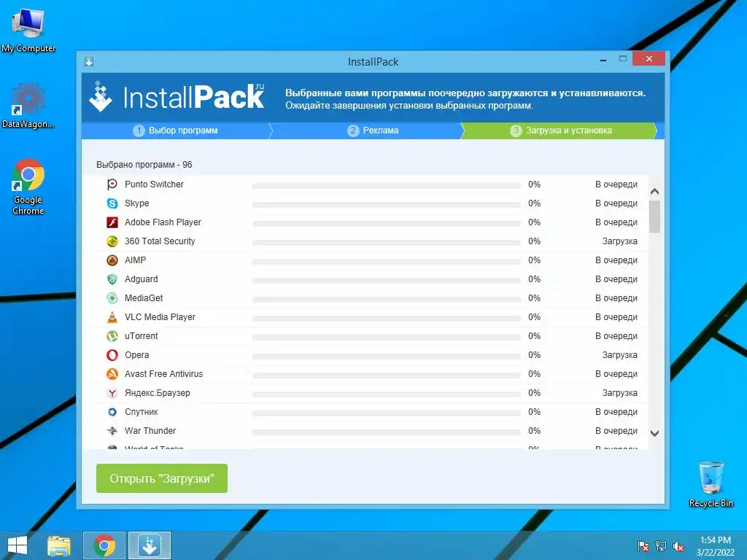Click the Яндекс.Браузер icon
Screen dimensions: 747x560
(112, 393)
